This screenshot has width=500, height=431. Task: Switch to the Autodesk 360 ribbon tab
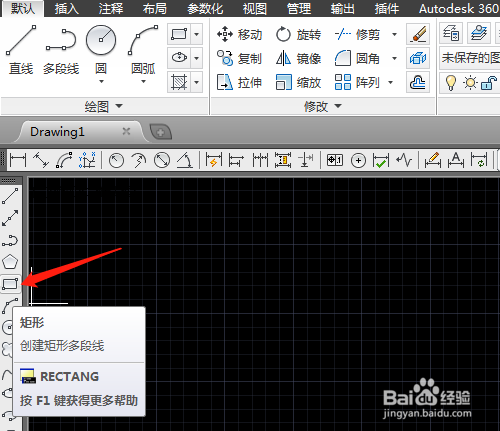click(459, 8)
